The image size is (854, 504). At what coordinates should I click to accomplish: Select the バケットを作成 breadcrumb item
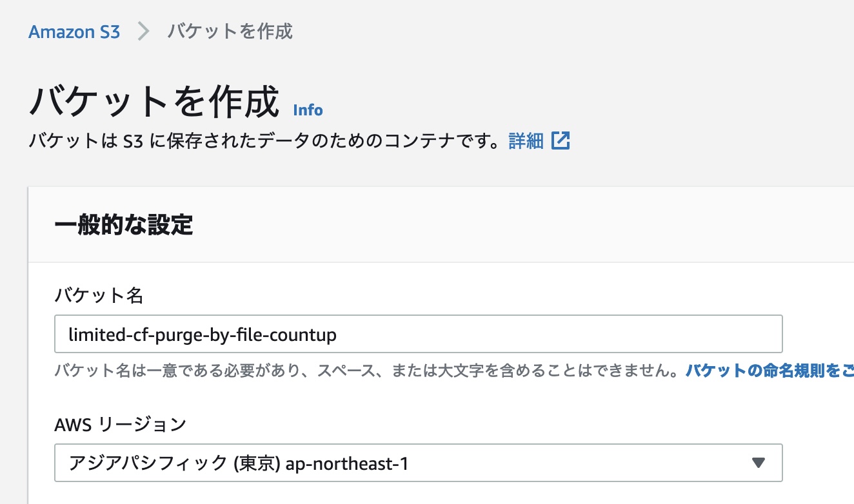pos(230,31)
